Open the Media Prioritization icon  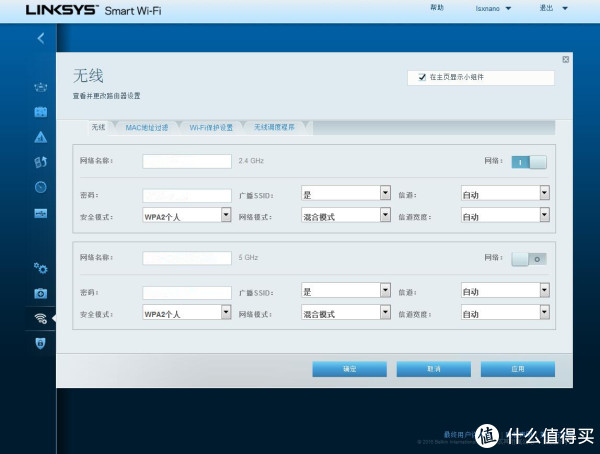point(41,162)
